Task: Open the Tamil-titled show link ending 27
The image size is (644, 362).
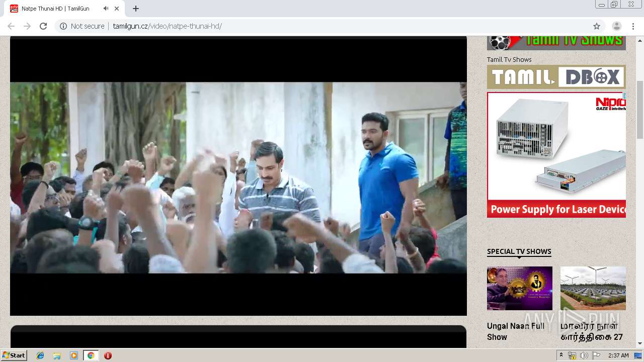Action: click(x=592, y=331)
